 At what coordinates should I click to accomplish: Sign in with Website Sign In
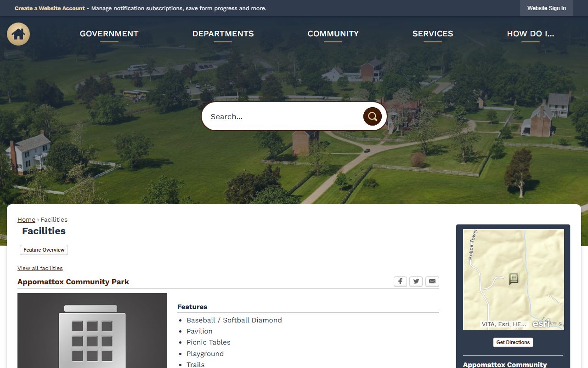coord(547,8)
